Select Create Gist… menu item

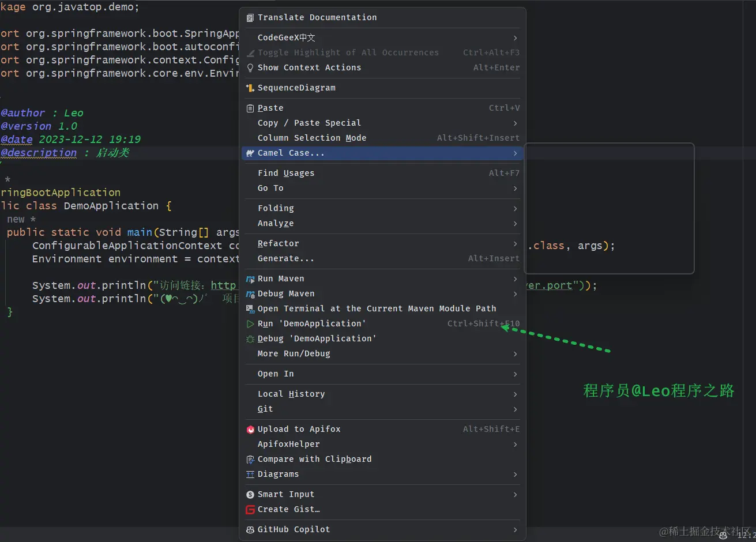click(x=382, y=509)
